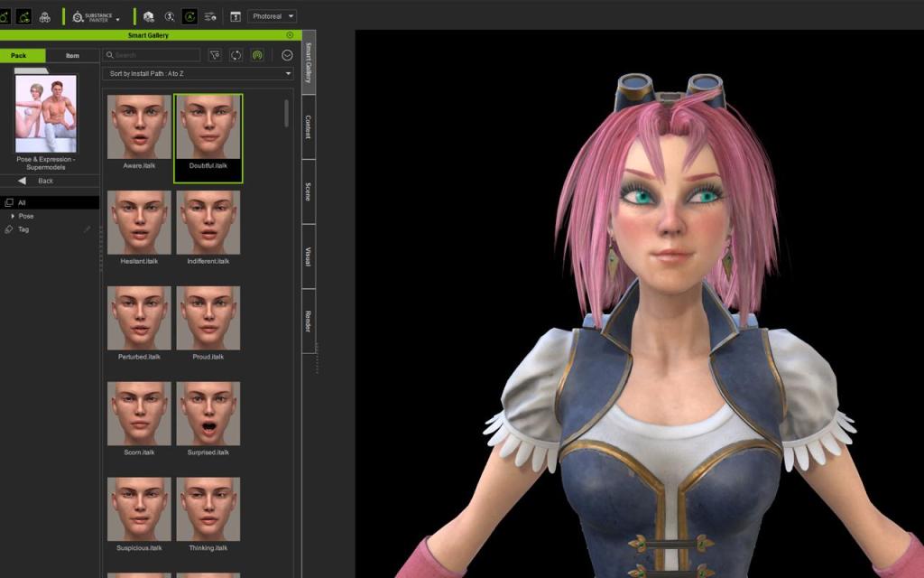Select the Surprised.italk expression thumbnail

(208, 415)
